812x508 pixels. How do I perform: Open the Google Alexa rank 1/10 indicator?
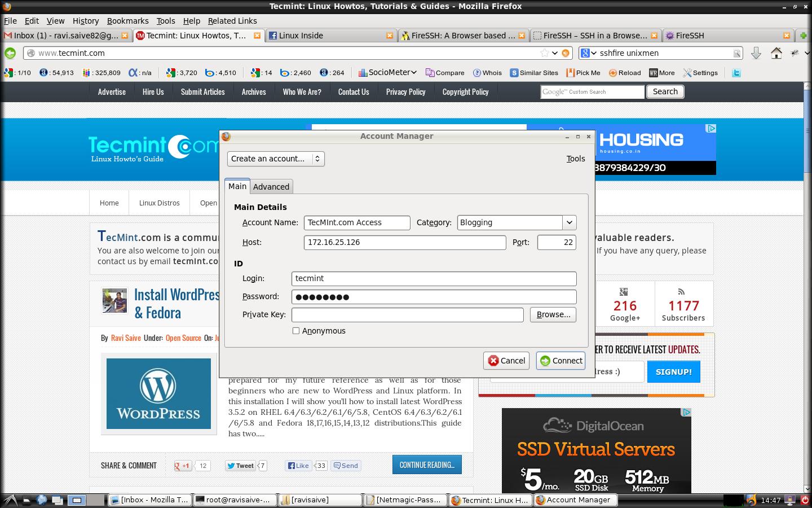tap(17, 73)
